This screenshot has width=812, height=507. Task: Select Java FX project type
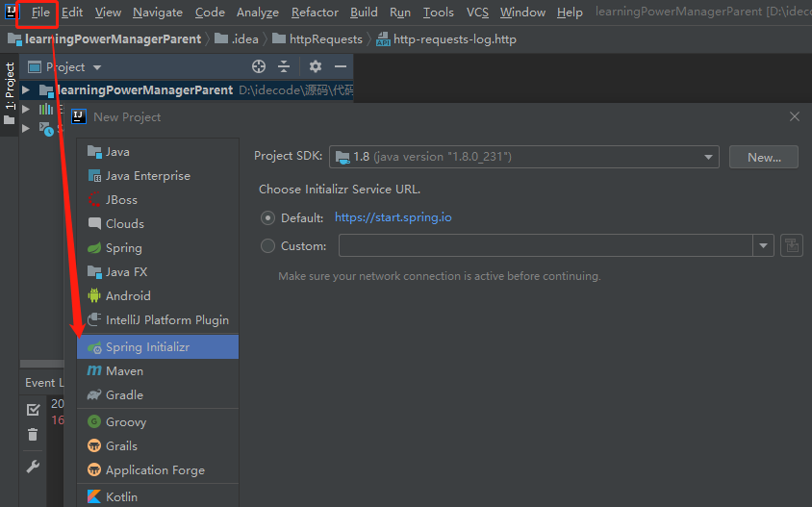coord(158,272)
